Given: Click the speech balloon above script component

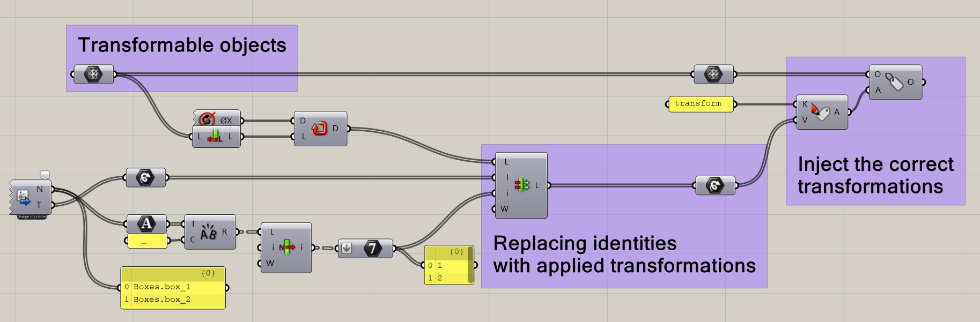Looking at the screenshot, I should tap(45, 175).
